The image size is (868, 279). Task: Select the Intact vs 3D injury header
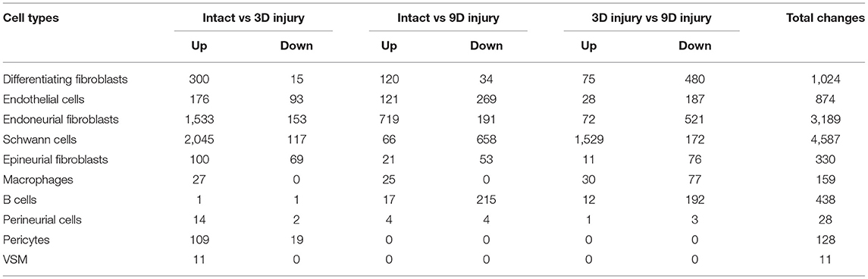[253, 18]
